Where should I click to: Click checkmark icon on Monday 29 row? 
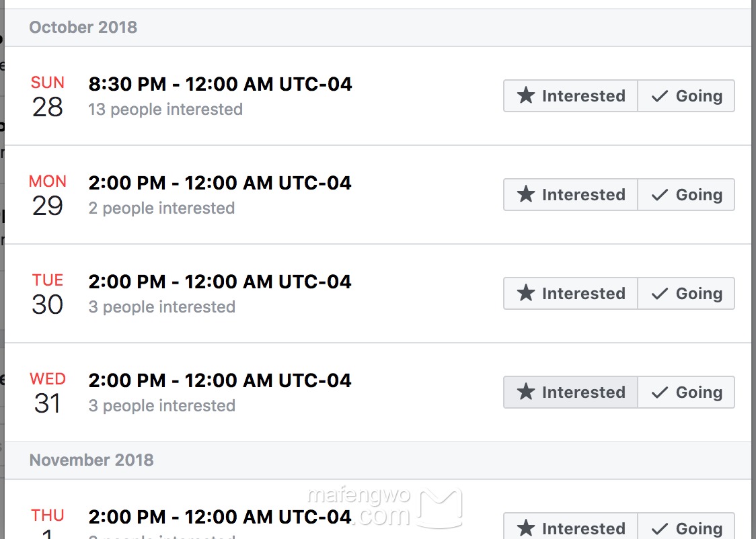point(660,195)
